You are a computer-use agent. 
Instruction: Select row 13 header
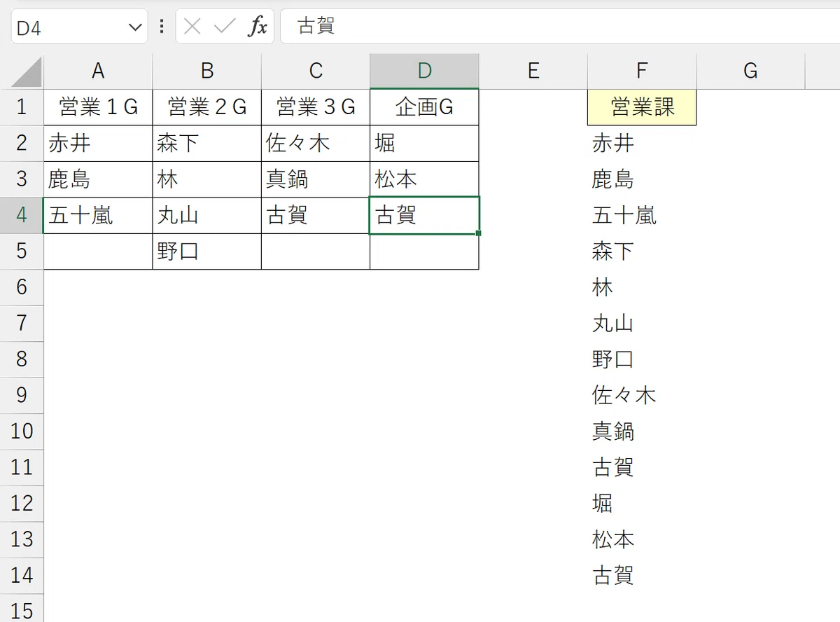[22, 539]
